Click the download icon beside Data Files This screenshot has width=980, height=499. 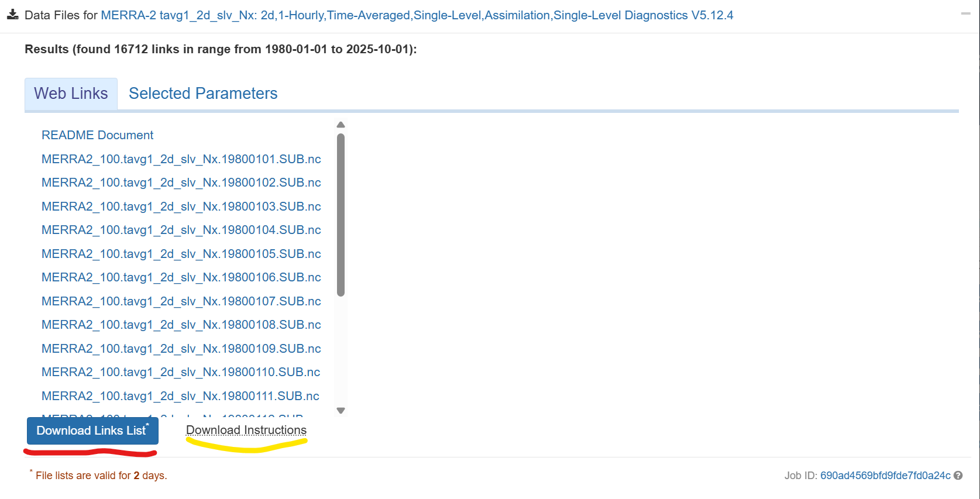coord(12,15)
